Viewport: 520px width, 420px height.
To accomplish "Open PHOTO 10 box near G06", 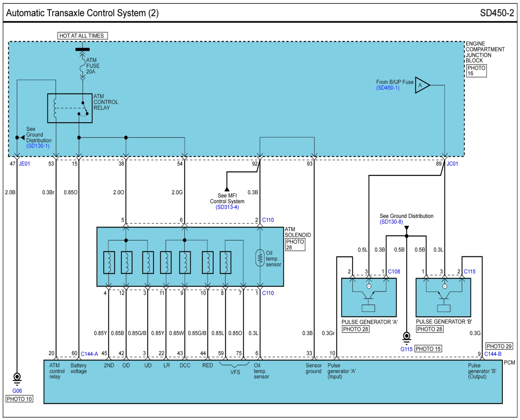I will click(x=19, y=399).
